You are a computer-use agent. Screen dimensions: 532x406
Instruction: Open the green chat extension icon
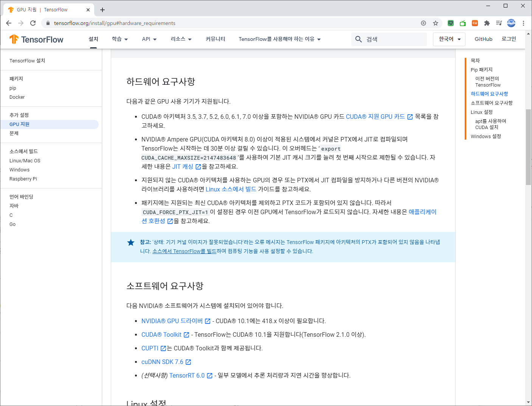click(451, 23)
